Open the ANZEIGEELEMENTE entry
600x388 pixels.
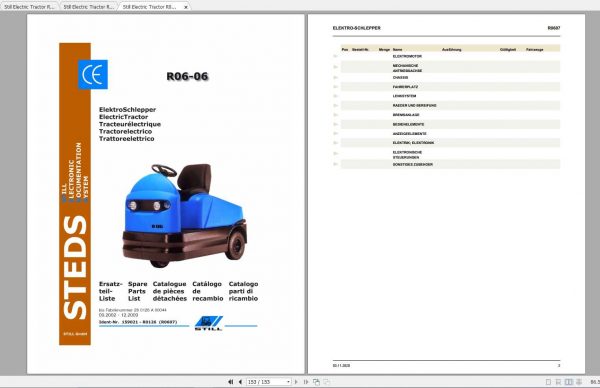(409, 134)
